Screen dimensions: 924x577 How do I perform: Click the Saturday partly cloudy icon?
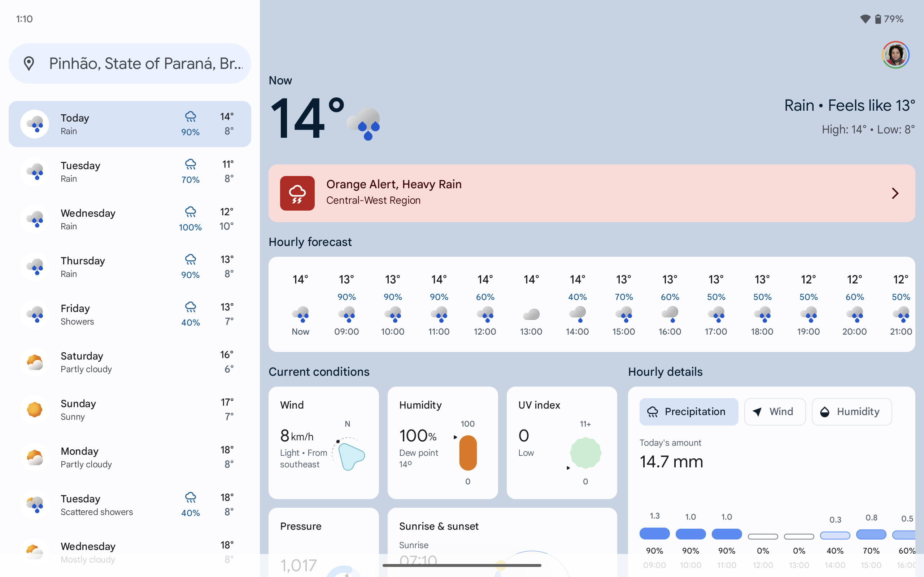tap(35, 362)
